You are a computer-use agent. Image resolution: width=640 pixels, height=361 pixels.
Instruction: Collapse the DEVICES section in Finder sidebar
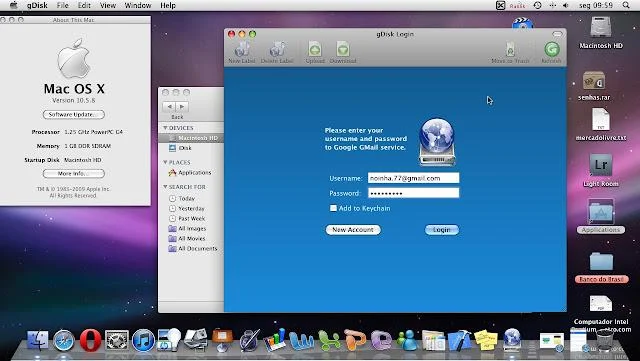[165, 128]
